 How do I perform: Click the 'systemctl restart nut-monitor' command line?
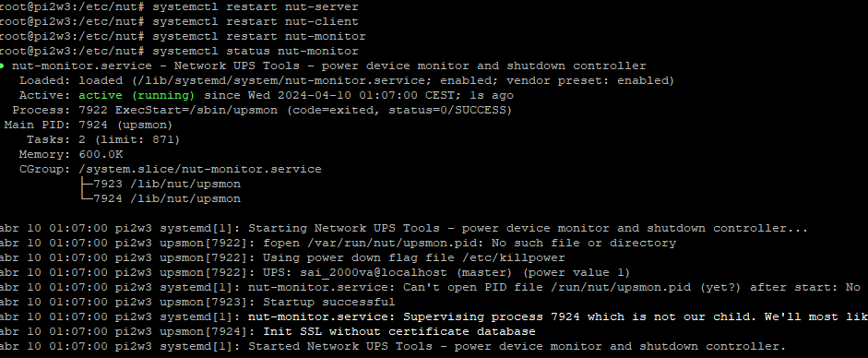[x=259, y=37]
